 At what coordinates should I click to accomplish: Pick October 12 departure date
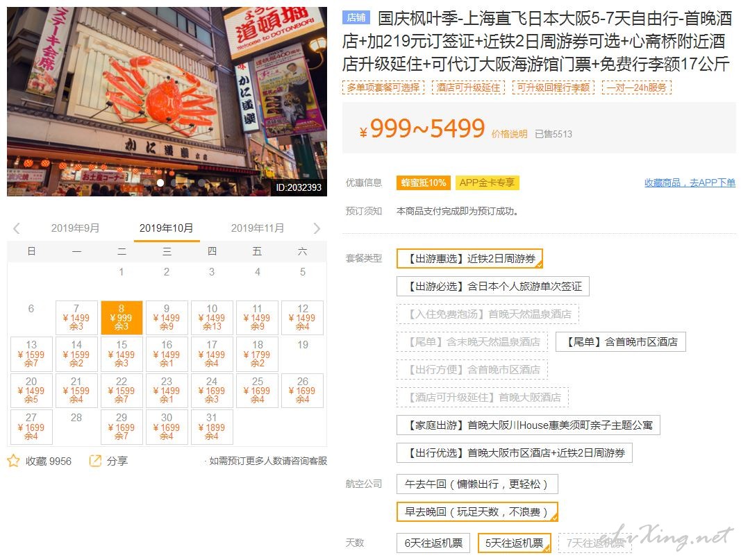tap(303, 317)
